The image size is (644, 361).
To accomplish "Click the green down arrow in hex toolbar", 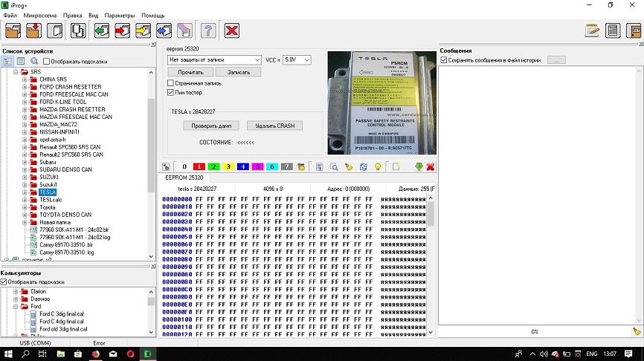I will click(x=419, y=166).
